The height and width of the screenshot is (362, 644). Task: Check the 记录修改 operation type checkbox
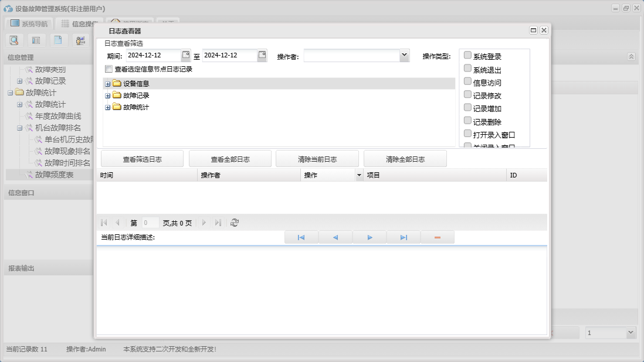[x=467, y=94]
